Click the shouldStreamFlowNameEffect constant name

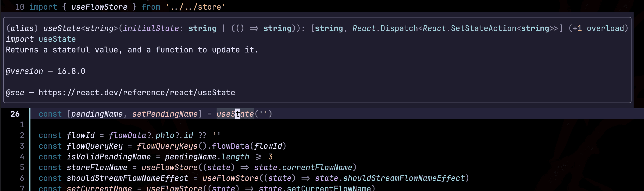pos(127,178)
